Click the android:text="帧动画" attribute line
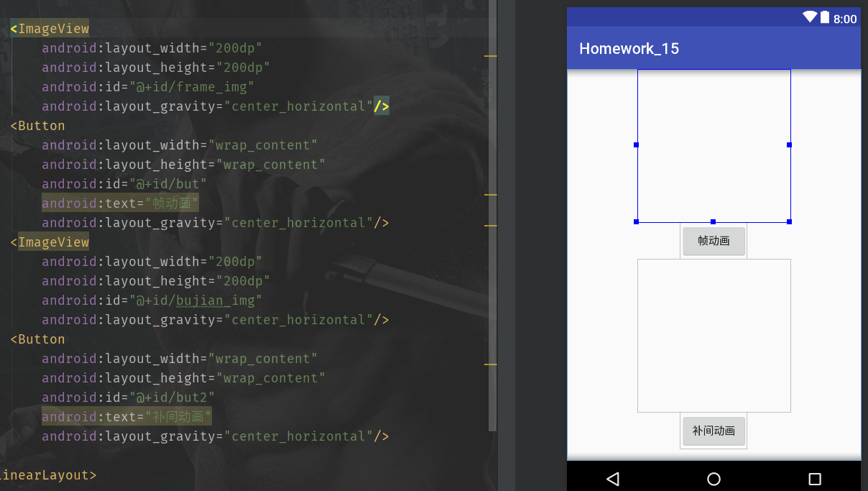 pos(120,203)
